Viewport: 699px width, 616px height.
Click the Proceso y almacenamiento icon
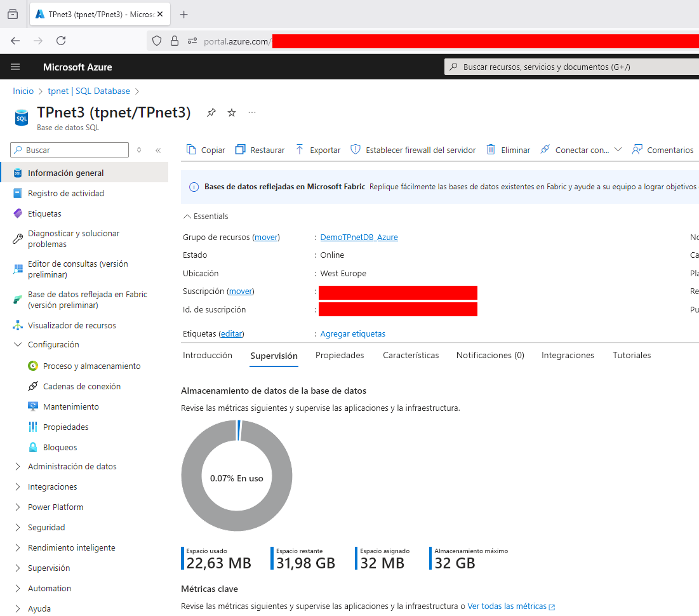(x=33, y=366)
